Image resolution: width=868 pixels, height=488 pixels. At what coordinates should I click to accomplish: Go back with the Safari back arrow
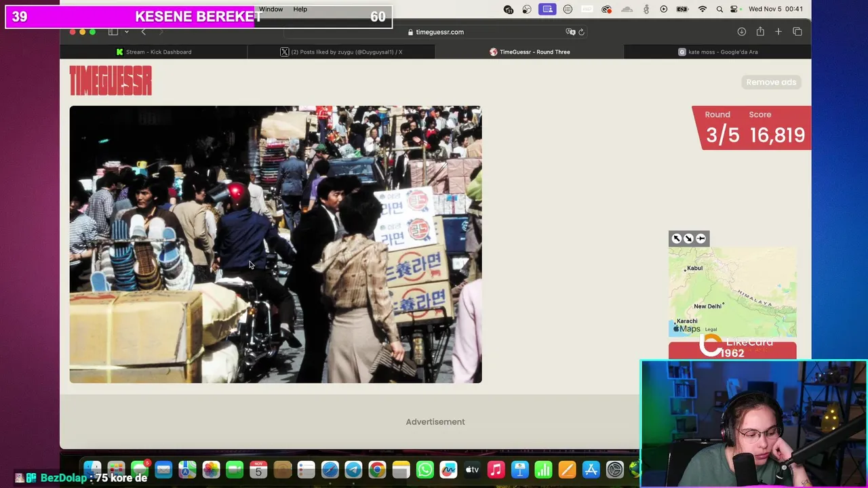click(143, 32)
